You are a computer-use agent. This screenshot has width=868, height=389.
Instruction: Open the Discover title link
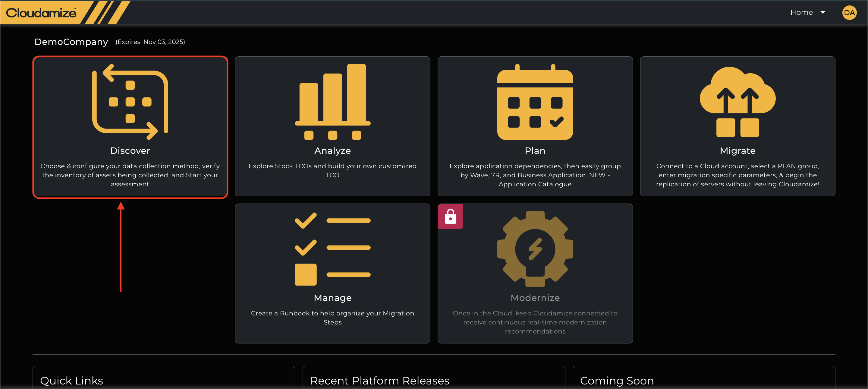pos(130,151)
